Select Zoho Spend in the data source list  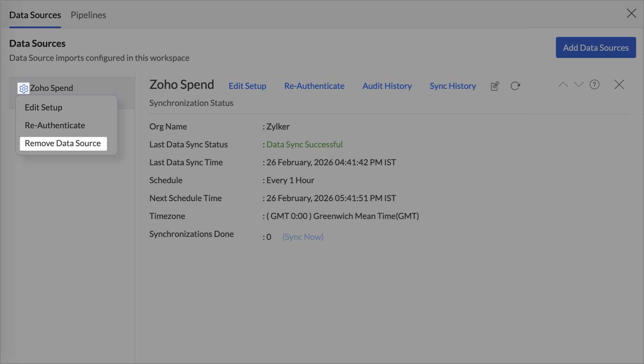tap(51, 88)
